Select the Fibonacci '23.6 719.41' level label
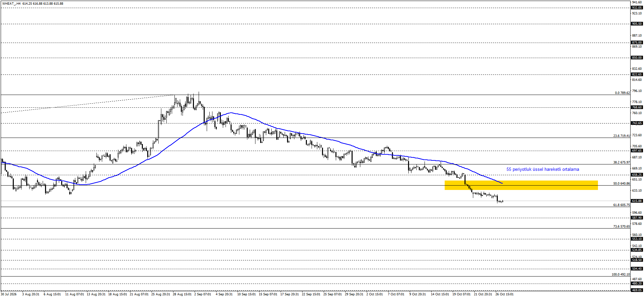644x298 pixels. (621, 136)
